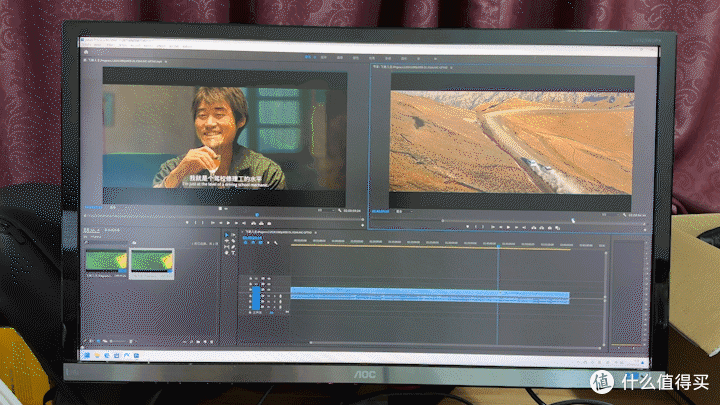This screenshot has height=405, width=720.
Task: Add a marker in the Source monitor
Action: coord(187,223)
